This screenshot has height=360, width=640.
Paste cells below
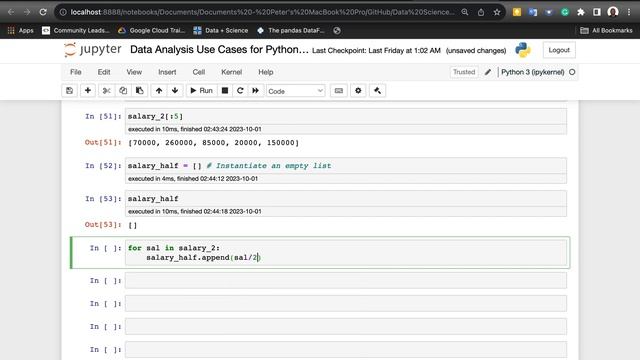[140, 91]
